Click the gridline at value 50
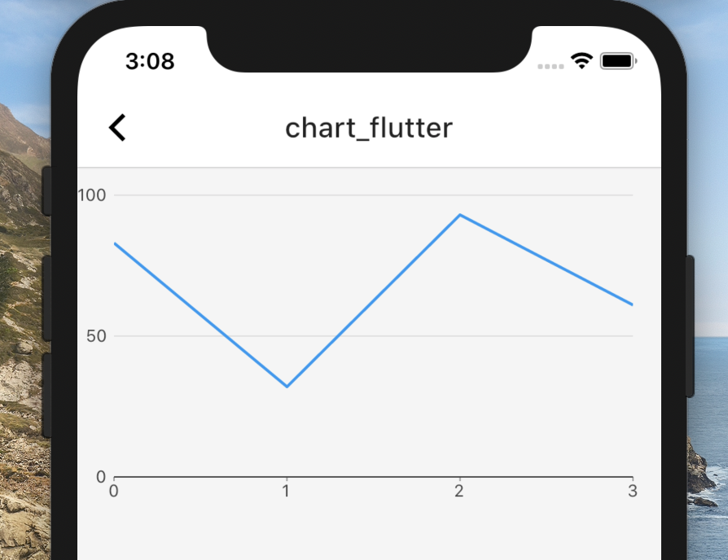Screen dimensions: 728x560 366,336
